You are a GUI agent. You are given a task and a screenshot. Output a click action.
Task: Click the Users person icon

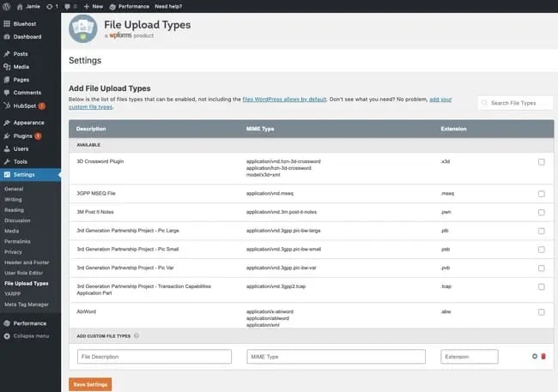coord(7,148)
